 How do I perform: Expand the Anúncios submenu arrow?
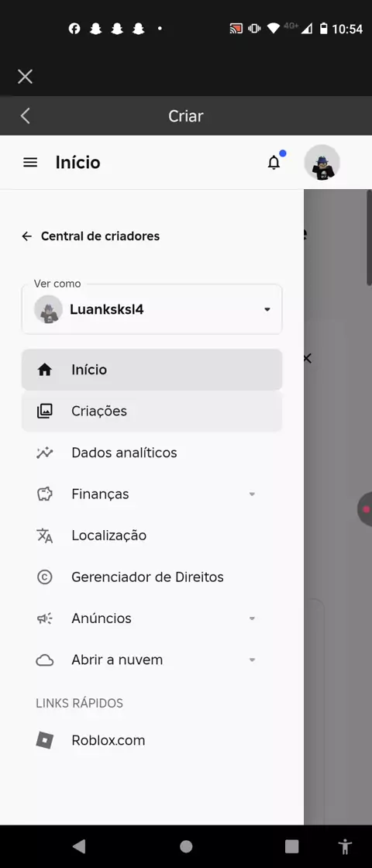pos(252,618)
